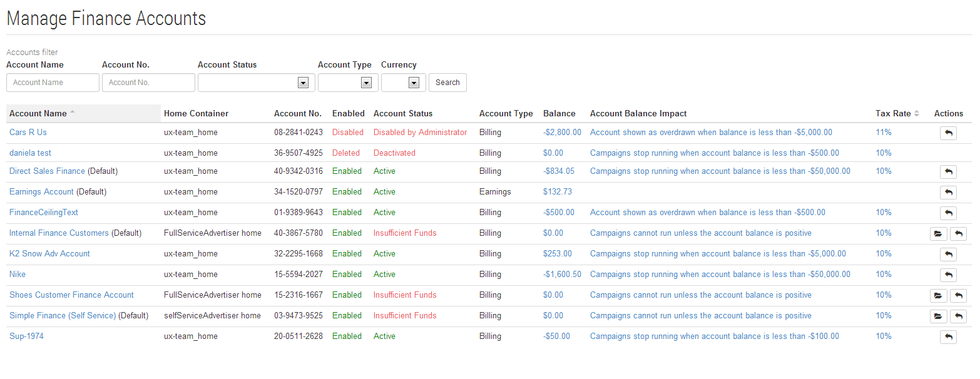Select the Earnings account type cell
The image size is (980, 379).
[495, 192]
